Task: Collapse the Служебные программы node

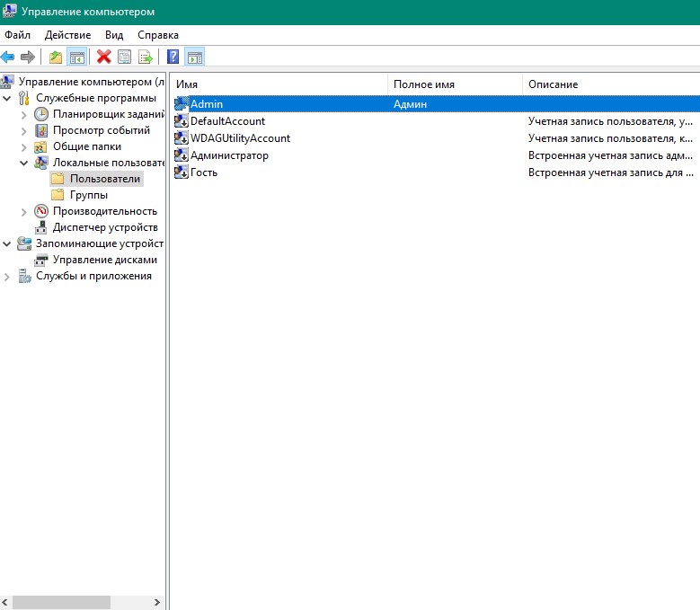Action: tap(7, 98)
